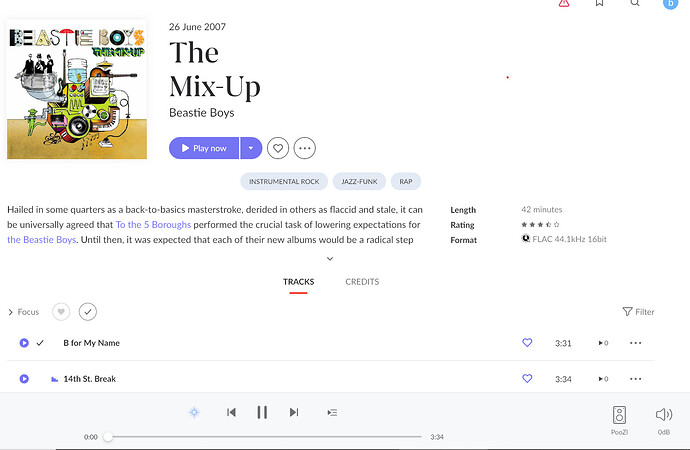Screen dimensions: 690x450
Task: Click the 3:34 duration of 14th St. Break
Action: click(563, 379)
